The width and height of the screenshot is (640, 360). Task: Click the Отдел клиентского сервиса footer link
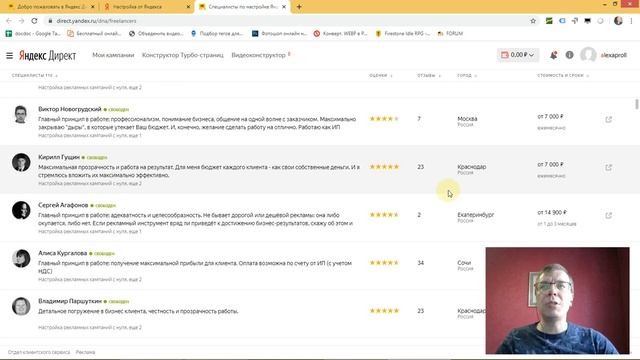pos(39,352)
